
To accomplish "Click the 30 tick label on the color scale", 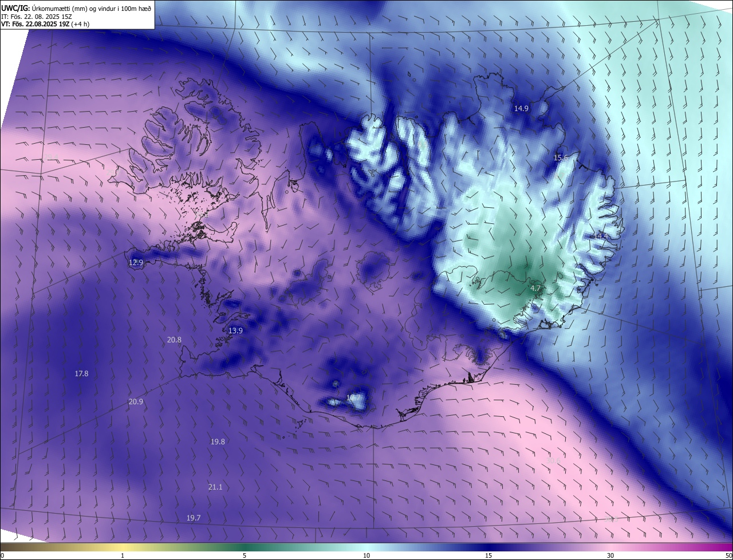I will (610, 555).
